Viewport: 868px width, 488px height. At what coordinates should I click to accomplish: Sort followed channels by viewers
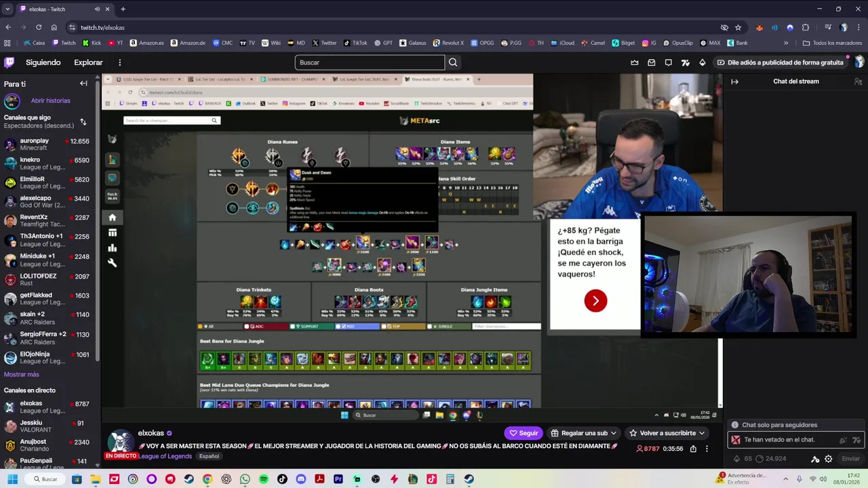pyautogui.click(x=83, y=122)
